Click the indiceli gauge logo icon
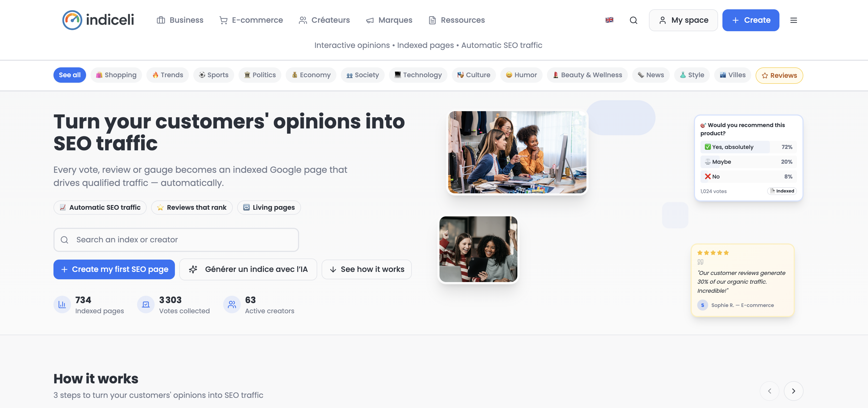Screen dimensions: 868x408 click(x=72, y=20)
